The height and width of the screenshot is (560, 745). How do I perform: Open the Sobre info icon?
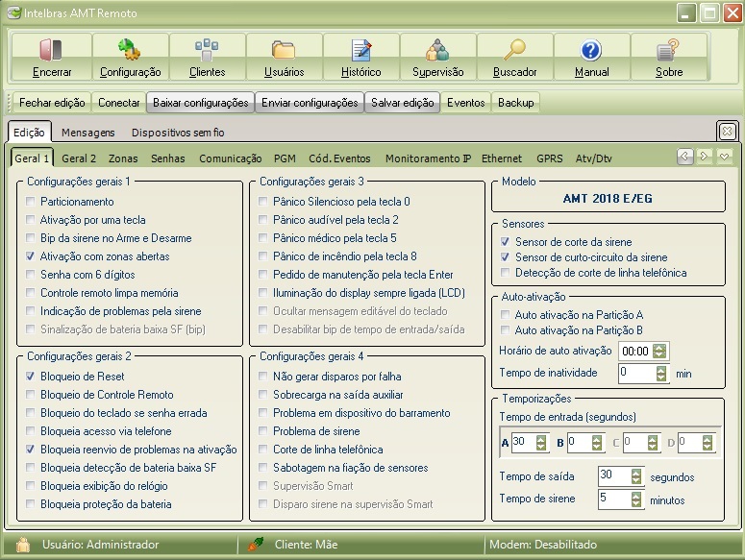[x=668, y=50]
